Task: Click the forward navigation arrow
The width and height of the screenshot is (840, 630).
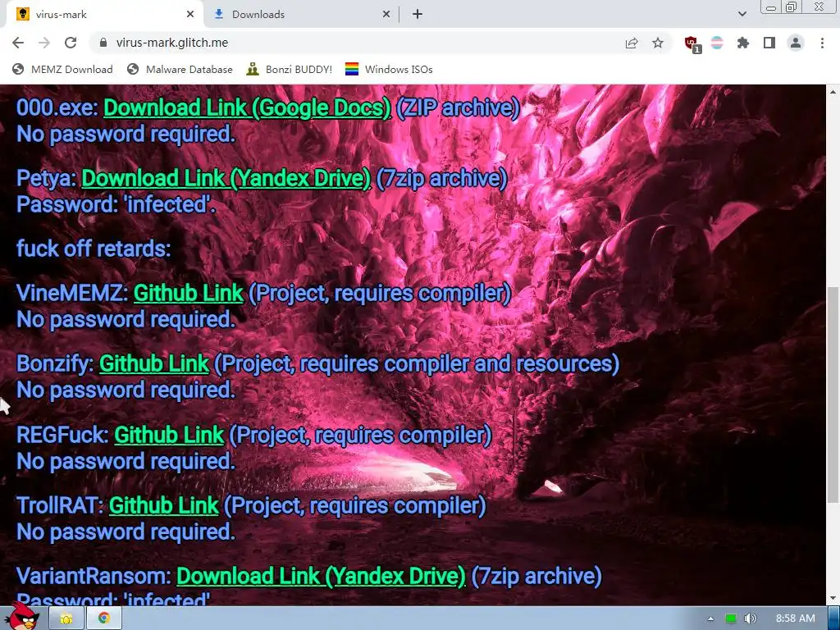Action: [44, 43]
